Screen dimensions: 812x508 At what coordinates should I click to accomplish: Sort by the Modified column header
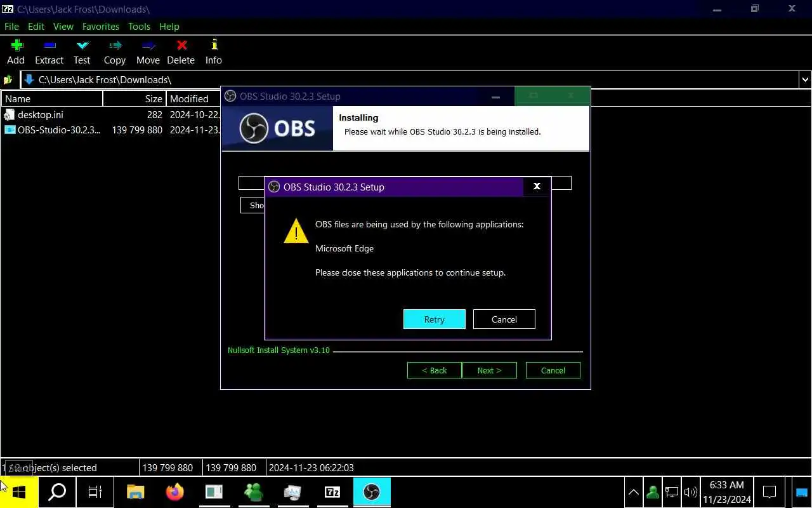pyautogui.click(x=193, y=99)
